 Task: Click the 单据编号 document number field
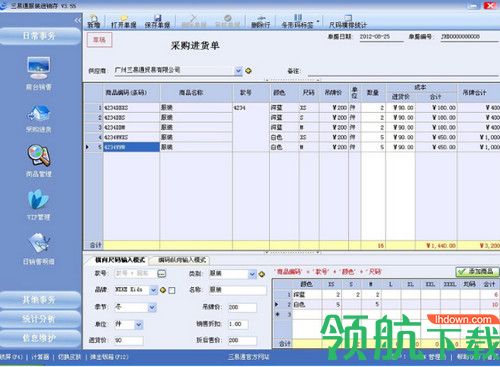(x=469, y=37)
